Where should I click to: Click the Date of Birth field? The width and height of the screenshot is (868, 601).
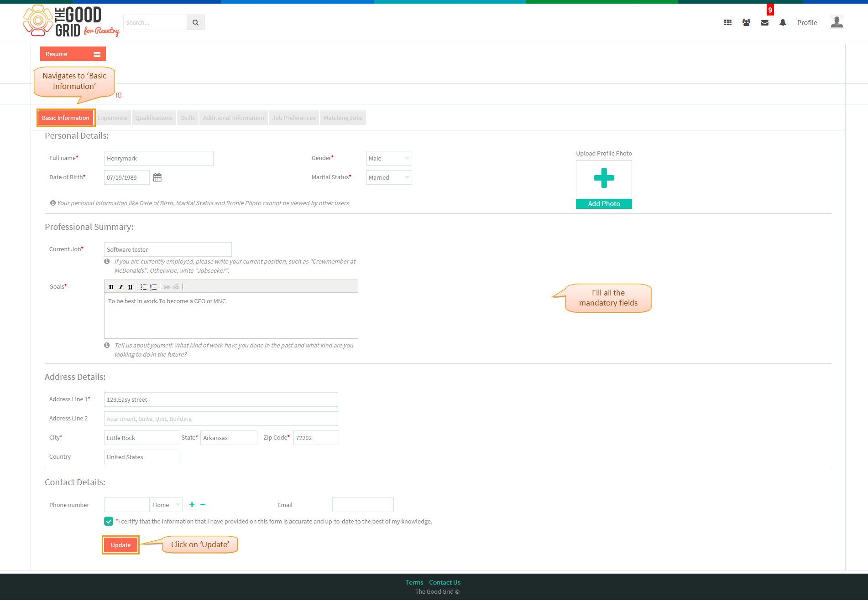[x=127, y=177]
